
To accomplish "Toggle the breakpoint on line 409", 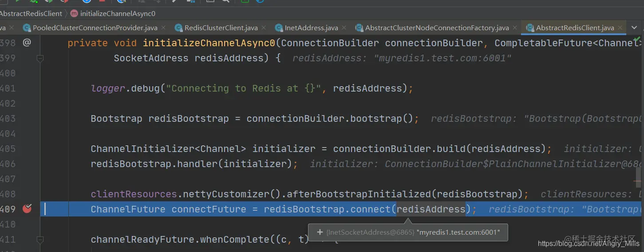I will tap(27, 208).
